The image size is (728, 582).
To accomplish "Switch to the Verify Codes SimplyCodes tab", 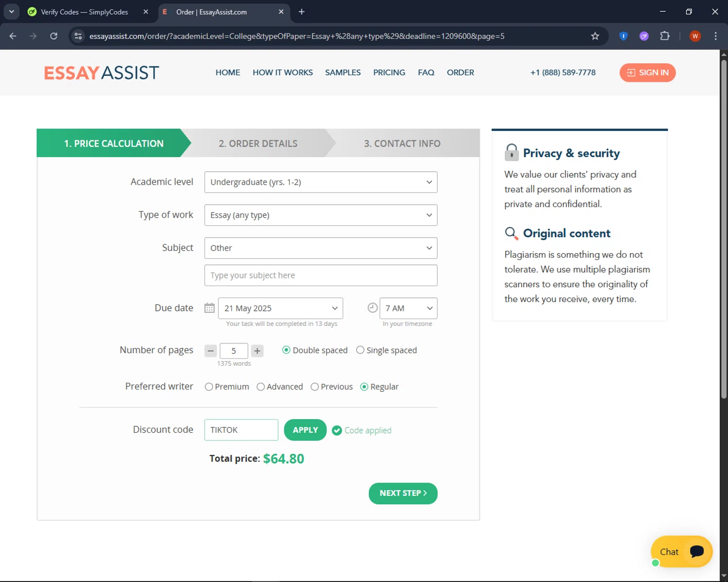I will coord(84,12).
